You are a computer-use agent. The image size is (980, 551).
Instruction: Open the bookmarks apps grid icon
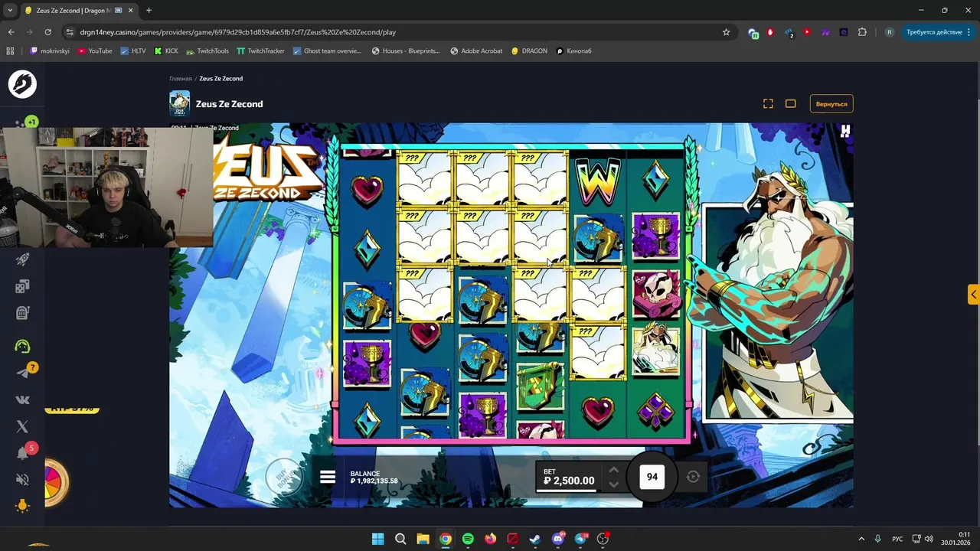(10, 51)
